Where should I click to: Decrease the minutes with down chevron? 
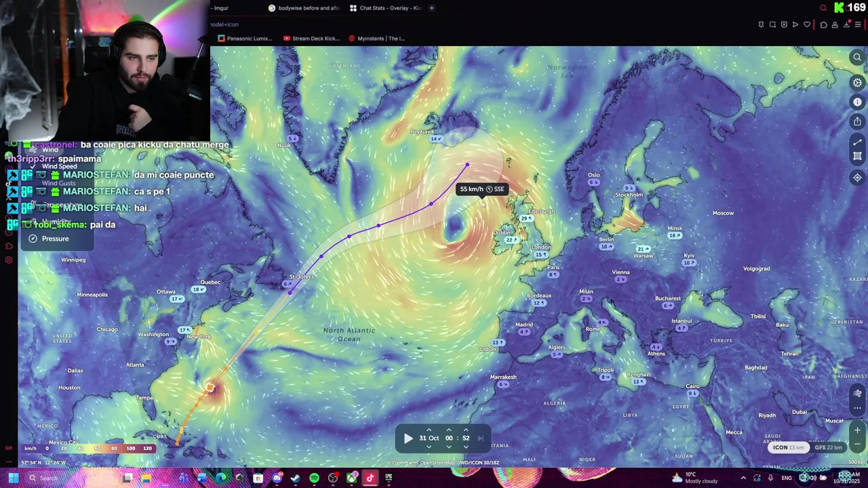[x=466, y=447]
